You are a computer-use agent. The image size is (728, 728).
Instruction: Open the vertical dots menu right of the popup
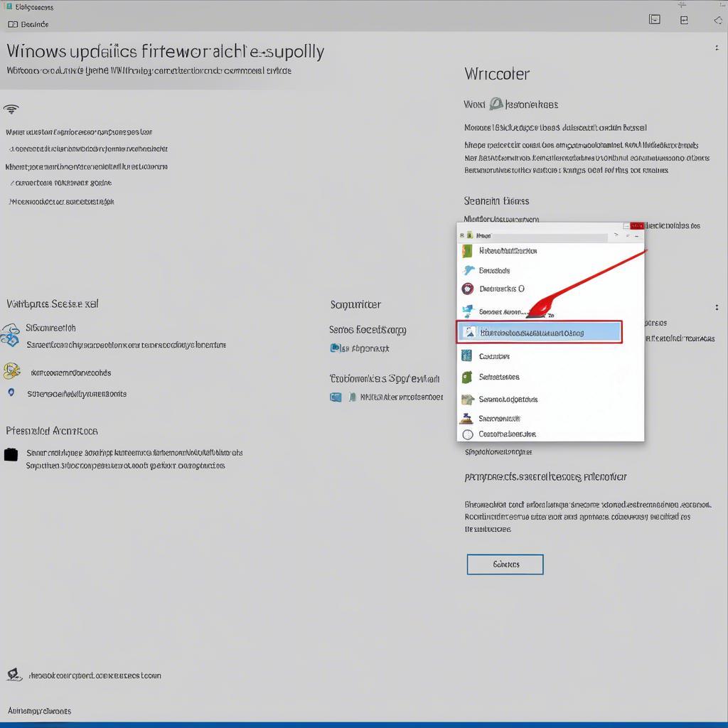pos(717,307)
